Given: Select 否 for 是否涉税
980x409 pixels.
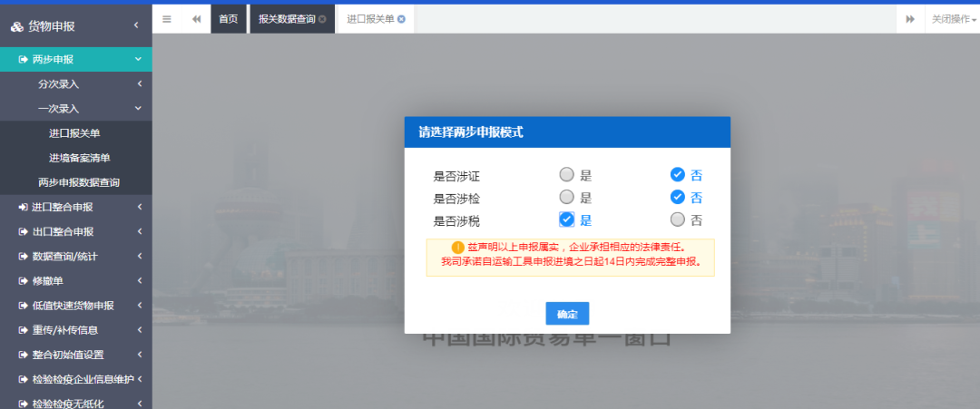Looking at the screenshot, I should 678,219.
